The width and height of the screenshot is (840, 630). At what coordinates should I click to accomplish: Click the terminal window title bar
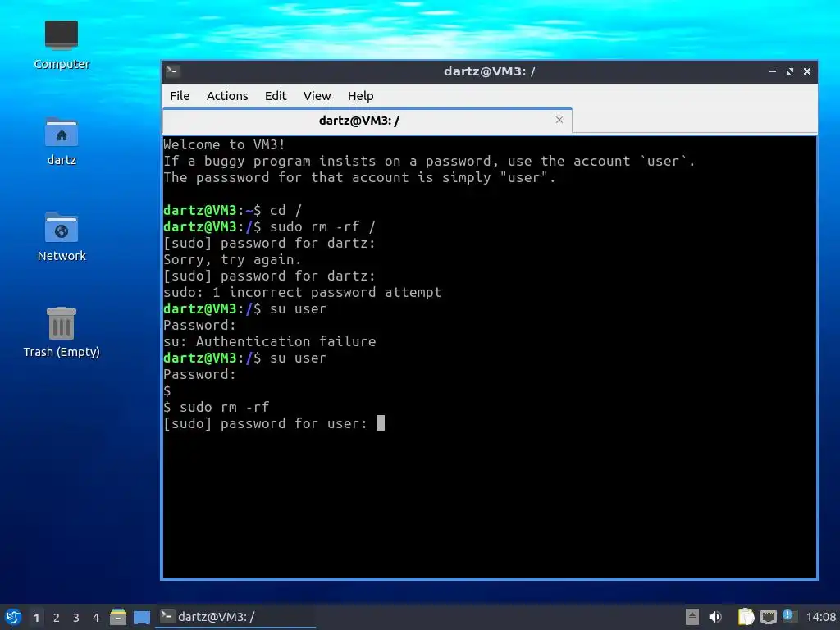pyautogui.click(x=489, y=71)
